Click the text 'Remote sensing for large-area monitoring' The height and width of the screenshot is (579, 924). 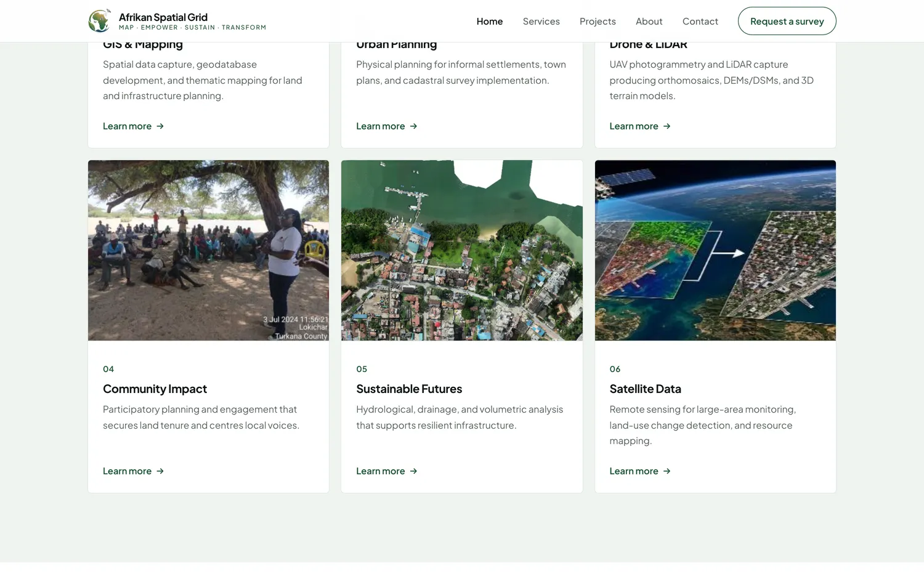tap(702, 410)
